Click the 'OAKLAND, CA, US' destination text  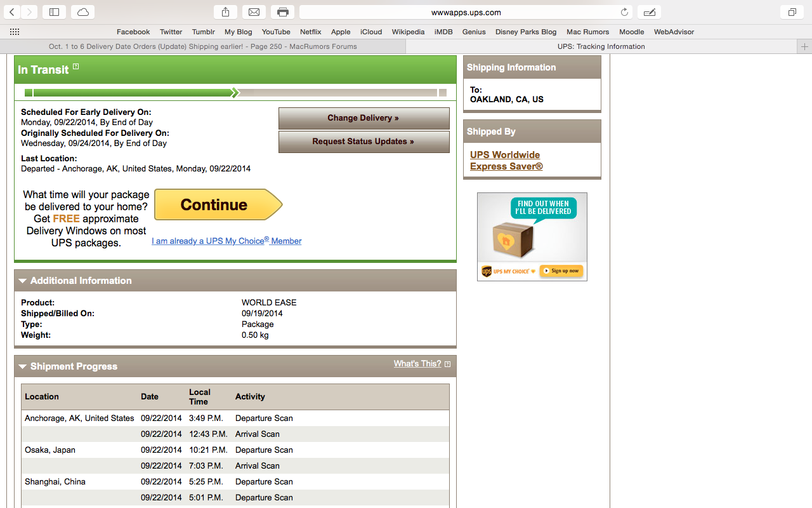point(507,100)
